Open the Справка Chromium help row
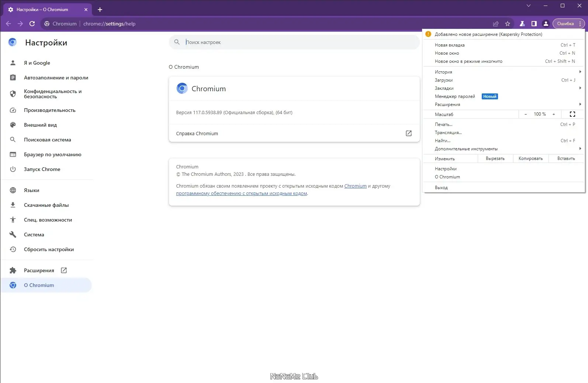The image size is (588, 383). [x=294, y=133]
